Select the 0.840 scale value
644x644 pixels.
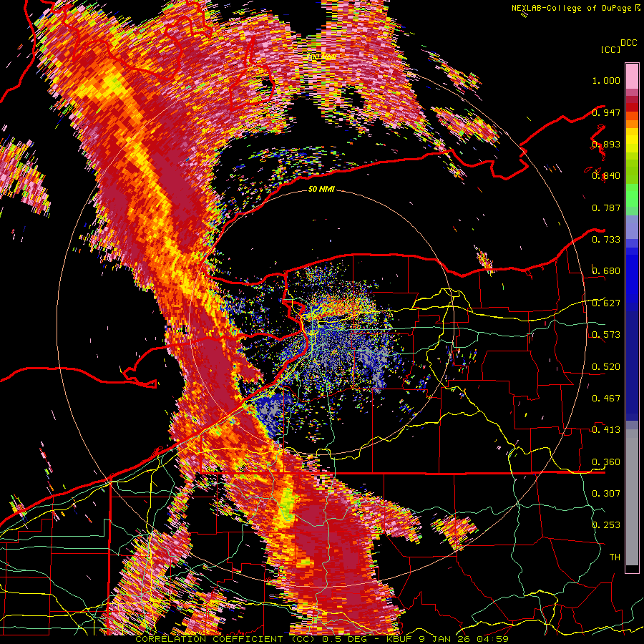[x=606, y=176]
